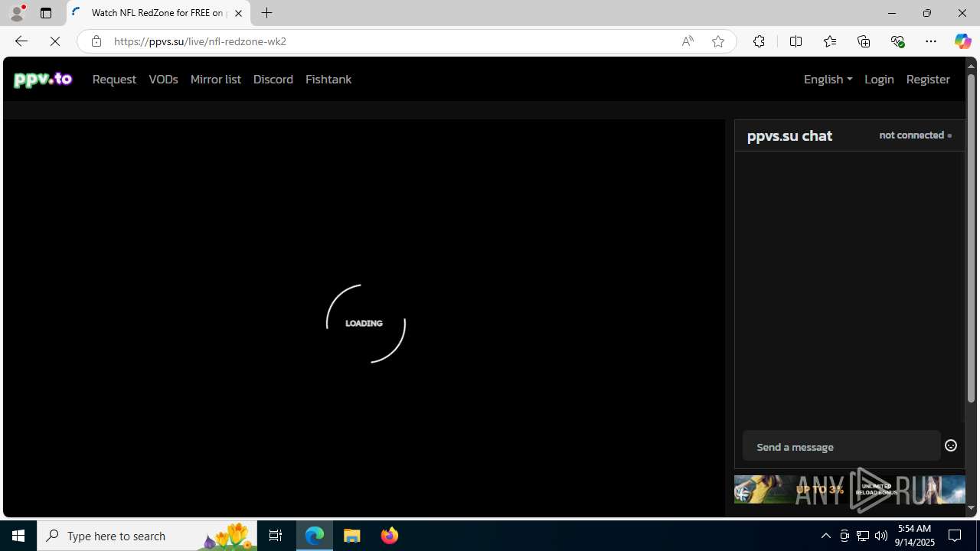Image resolution: width=980 pixels, height=551 pixels.
Task: Open the network status tray icon
Action: click(863, 536)
